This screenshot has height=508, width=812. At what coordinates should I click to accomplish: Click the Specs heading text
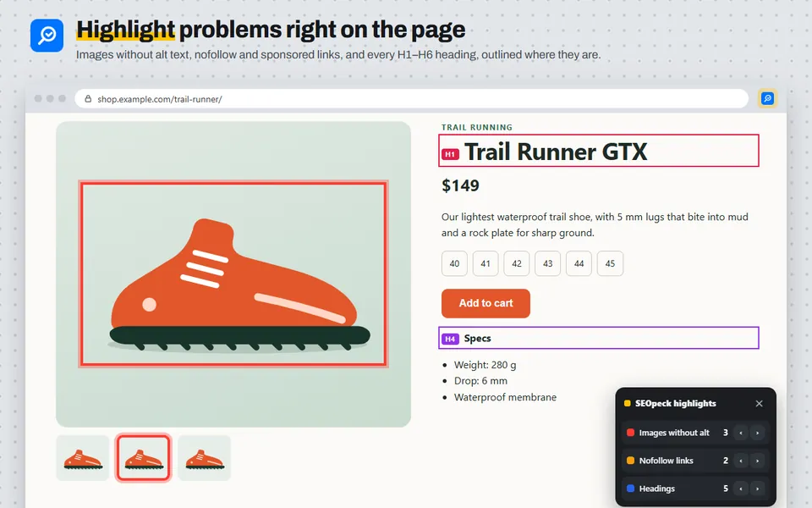pyautogui.click(x=477, y=339)
